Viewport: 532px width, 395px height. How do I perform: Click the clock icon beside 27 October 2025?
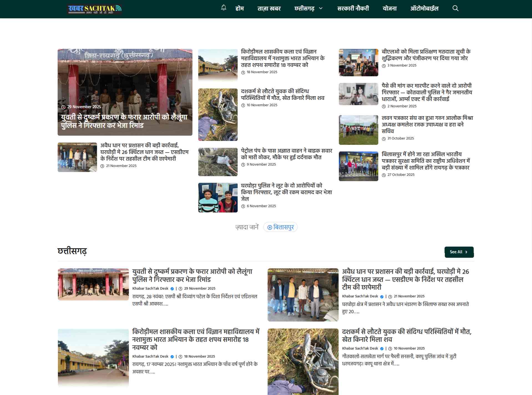pyautogui.click(x=384, y=175)
